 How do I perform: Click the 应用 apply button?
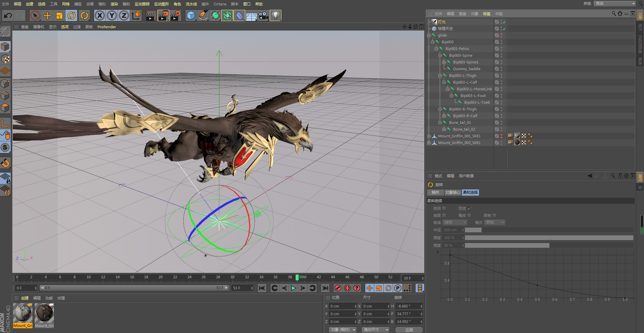point(409,330)
